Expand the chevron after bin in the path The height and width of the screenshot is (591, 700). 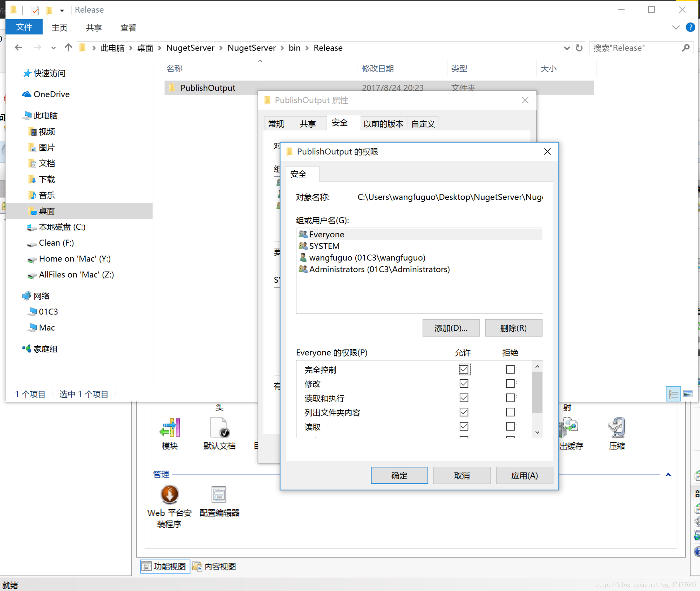pos(307,48)
